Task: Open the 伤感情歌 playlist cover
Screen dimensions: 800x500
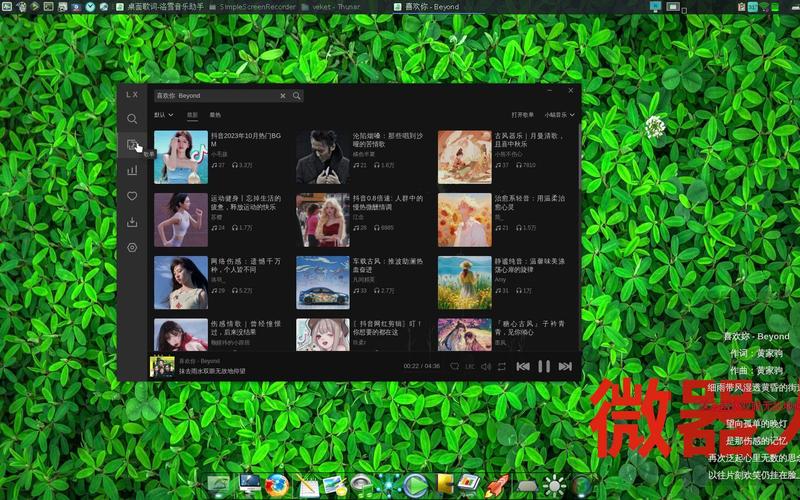Action: pos(181,335)
